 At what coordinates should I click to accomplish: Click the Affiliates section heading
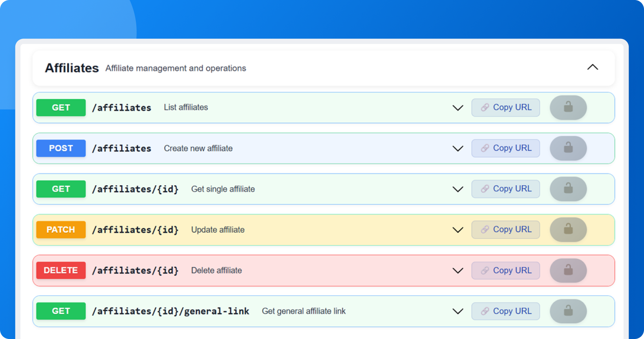[72, 68]
